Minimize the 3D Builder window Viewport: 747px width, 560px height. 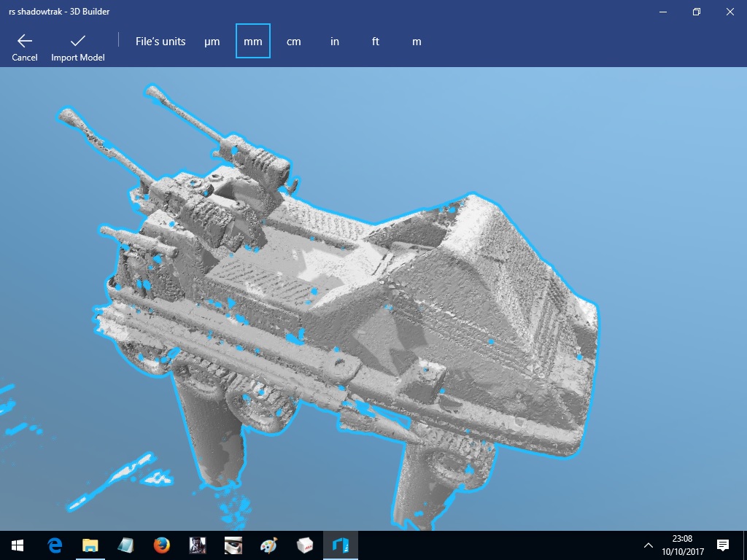click(663, 12)
